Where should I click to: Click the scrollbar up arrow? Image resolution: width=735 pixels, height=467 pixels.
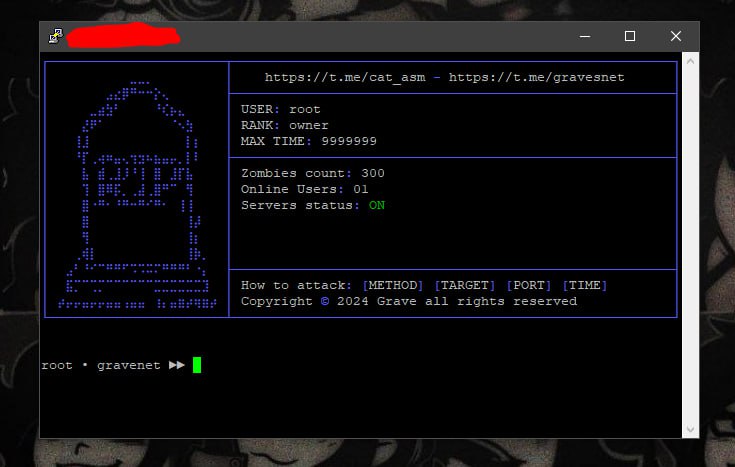[689, 62]
